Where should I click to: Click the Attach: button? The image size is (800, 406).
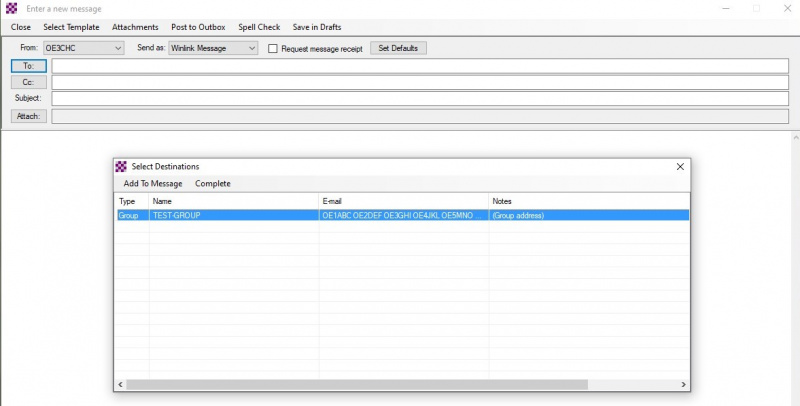[x=29, y=116]
